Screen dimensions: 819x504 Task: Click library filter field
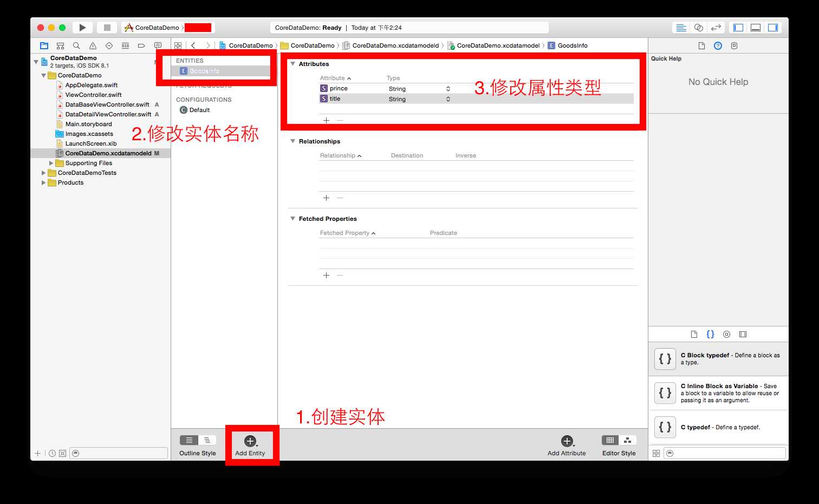coord(725,453)
